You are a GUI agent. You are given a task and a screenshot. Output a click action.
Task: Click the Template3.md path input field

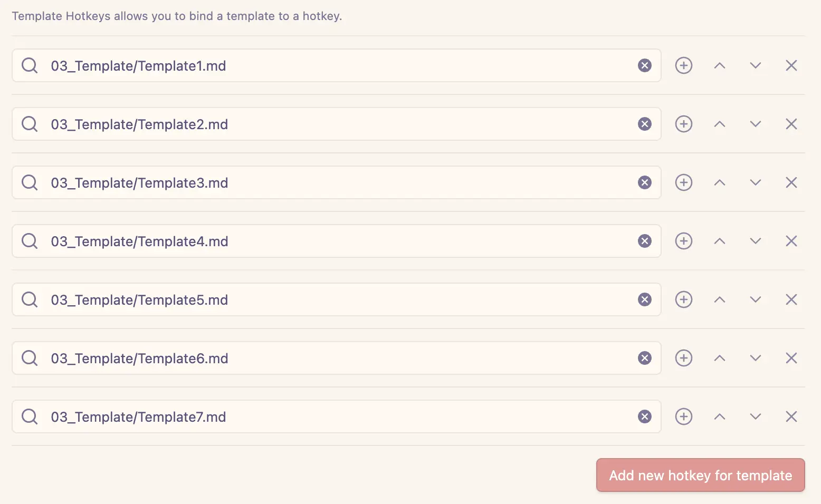pos(338,182)
